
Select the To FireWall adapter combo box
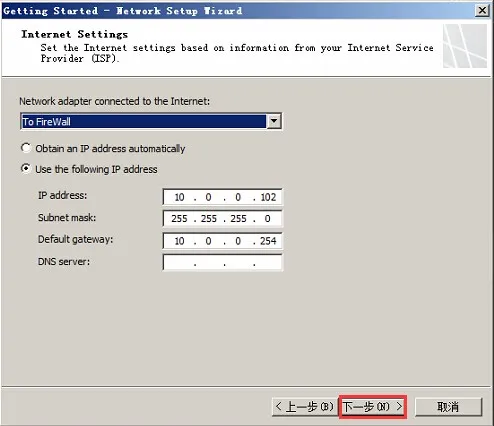tap(151, 121)
